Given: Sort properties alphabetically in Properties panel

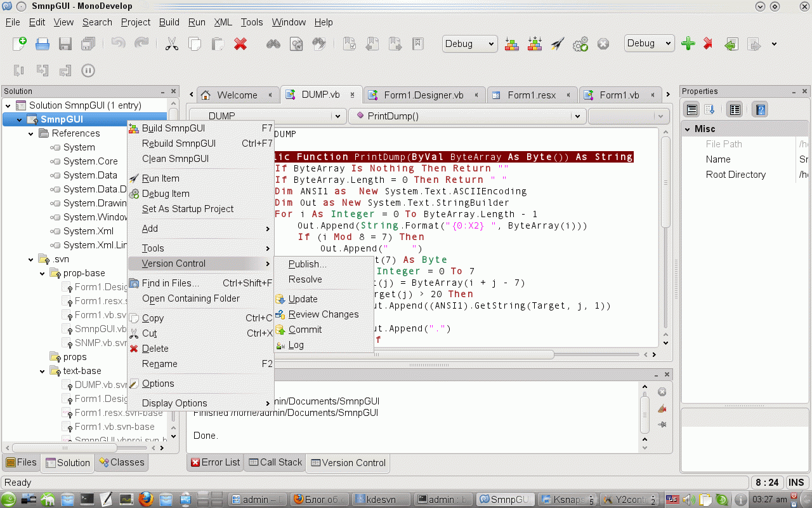Looking at the screenshot, I should (710, 109).
